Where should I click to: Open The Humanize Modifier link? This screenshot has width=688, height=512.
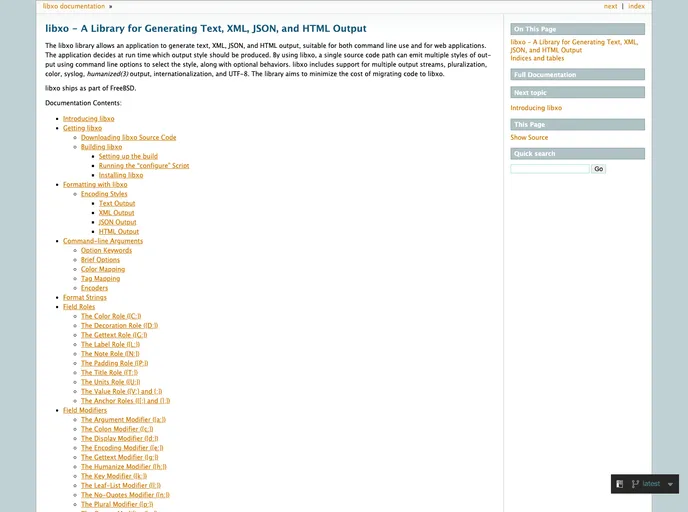[124, 467]
